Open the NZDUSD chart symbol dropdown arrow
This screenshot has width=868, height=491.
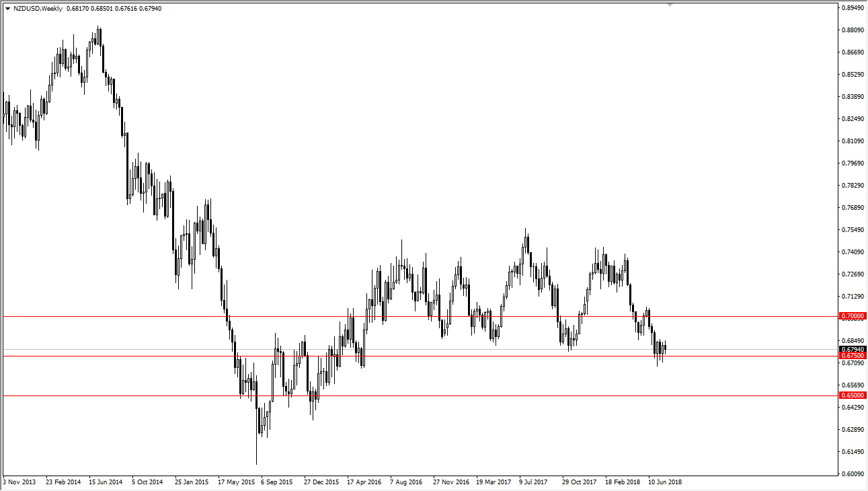coord(7,8)
